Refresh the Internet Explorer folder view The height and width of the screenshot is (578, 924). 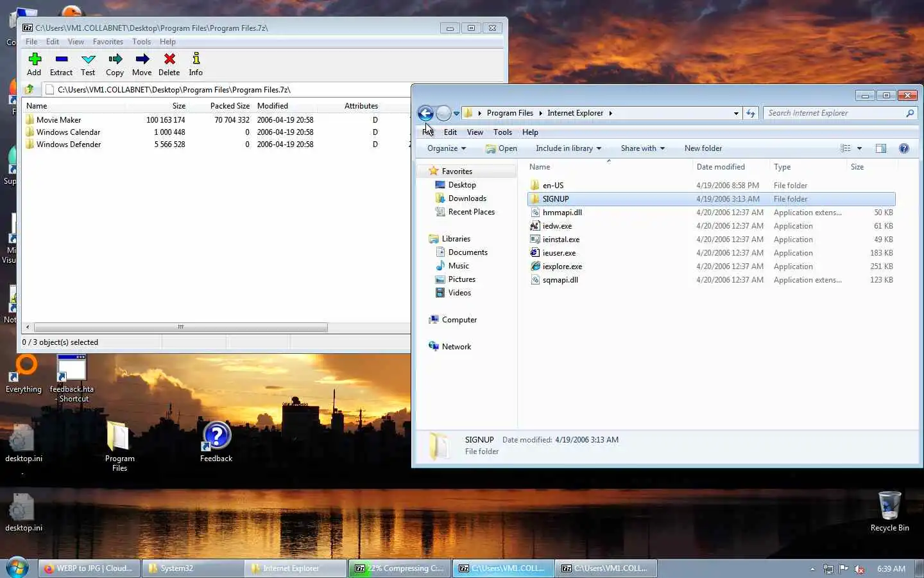coord(751,113)
